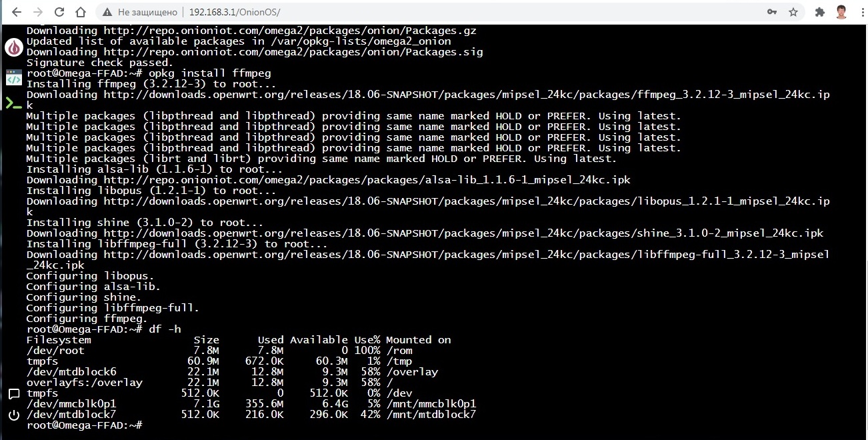
Task: Open the OnionOS logo home icon
Action: [x=13, y=47]
